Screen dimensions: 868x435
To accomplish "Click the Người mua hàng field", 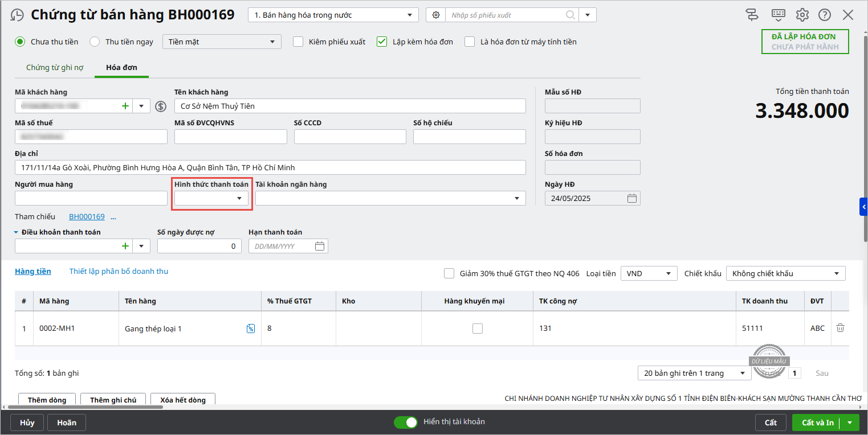I will [x=91, y=198].
